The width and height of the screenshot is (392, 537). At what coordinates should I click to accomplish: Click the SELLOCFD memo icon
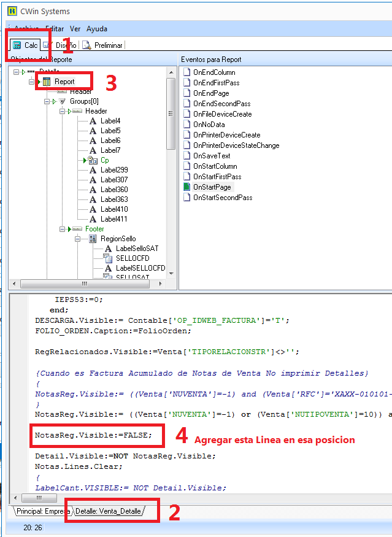tap(108, 258)
